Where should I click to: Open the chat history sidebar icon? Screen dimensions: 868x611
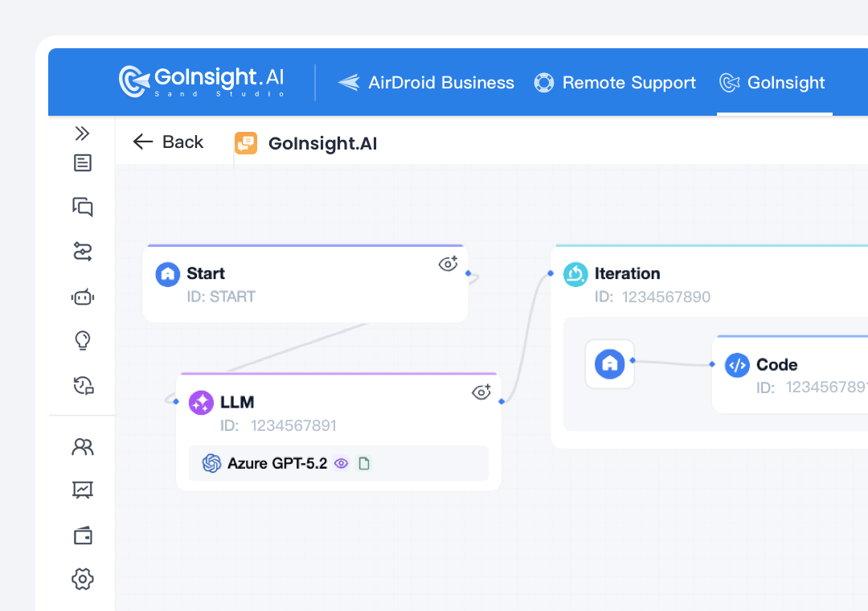[x=83, y=386]
